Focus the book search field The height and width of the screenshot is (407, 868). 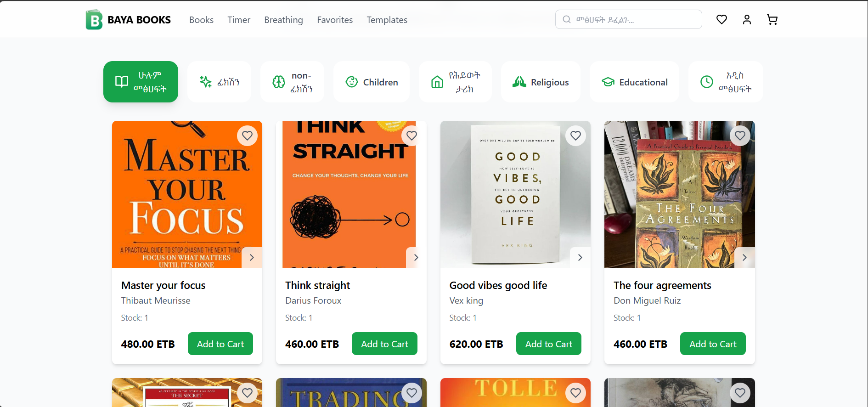coord(634,20)
